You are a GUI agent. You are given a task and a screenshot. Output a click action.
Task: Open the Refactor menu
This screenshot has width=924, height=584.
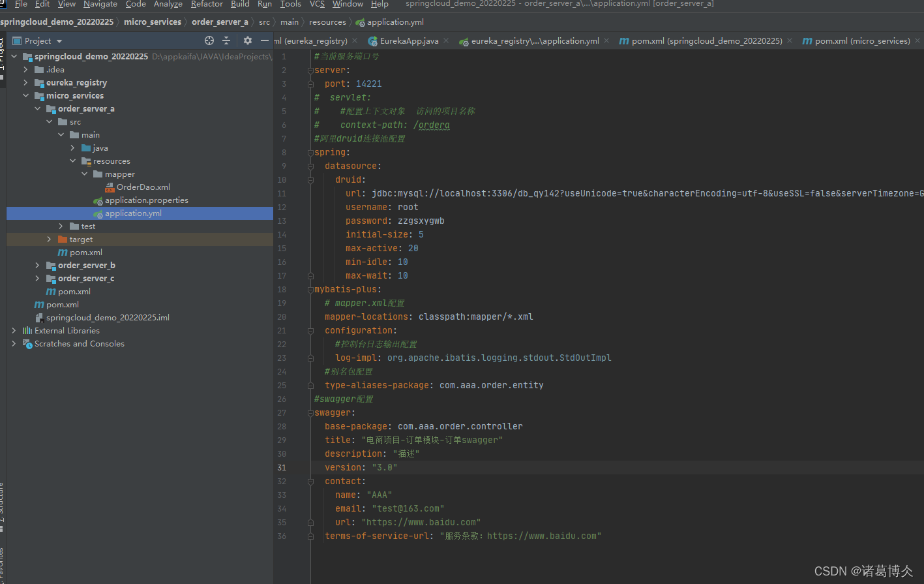coord(207,4)
